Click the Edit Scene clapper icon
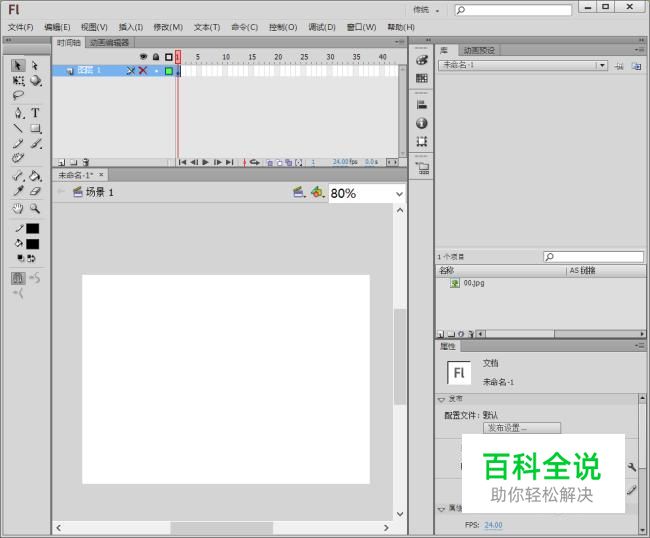This screenshot has width=650, height=538. [x=299, y=192]
